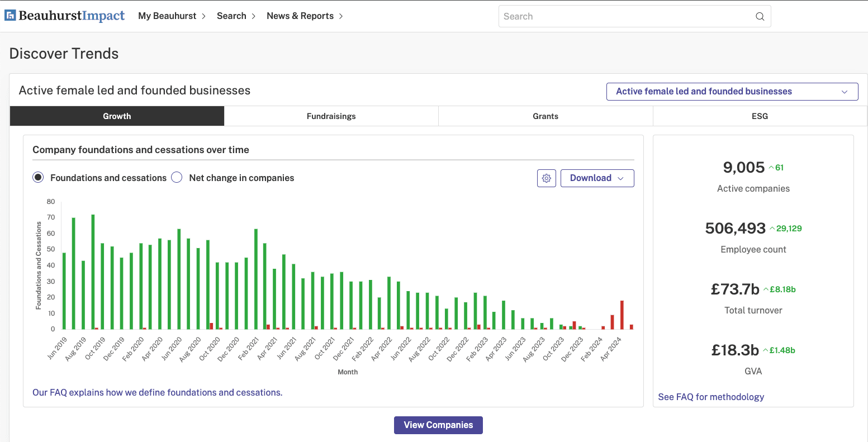Image resolution: width=868 pixels, height=442 pixels.
Task: Click the 506,493 employee count figure
Action: point(735,228)
